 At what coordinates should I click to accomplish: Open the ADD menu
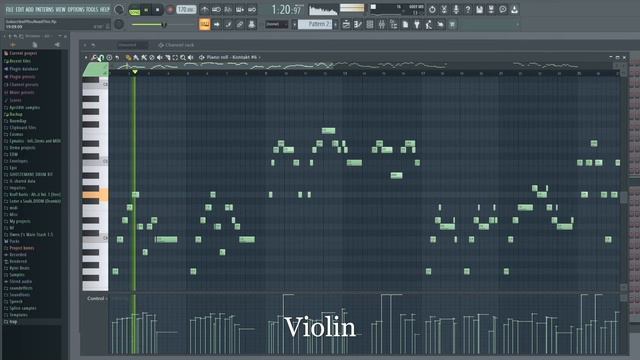[29, 9]
